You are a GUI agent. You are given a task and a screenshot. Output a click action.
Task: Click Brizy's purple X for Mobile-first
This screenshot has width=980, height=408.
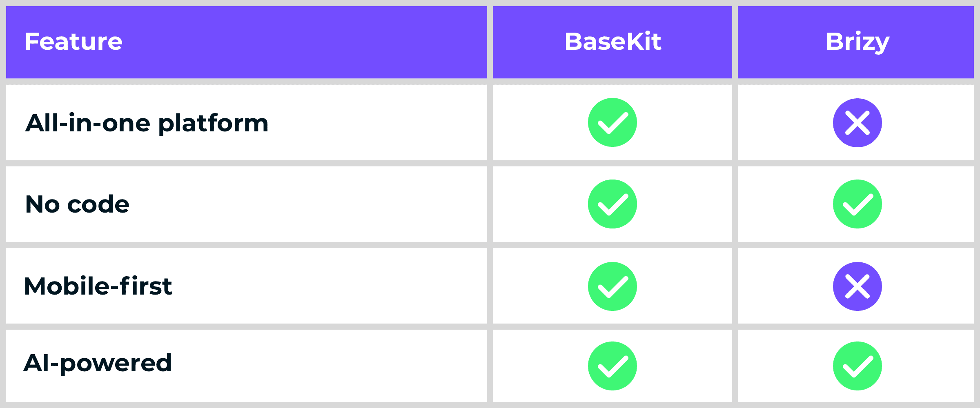click(x=857, y=286)
